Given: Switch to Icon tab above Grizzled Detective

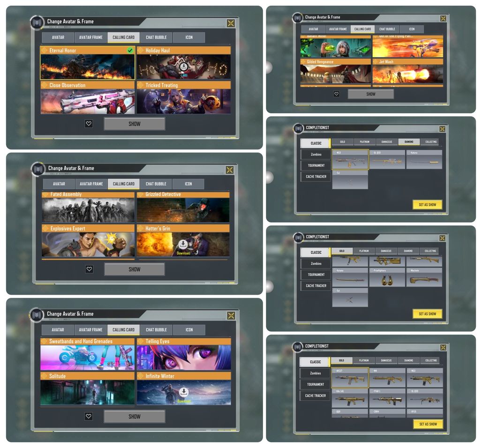Looking at the screenshot, I should click(188, 184).
